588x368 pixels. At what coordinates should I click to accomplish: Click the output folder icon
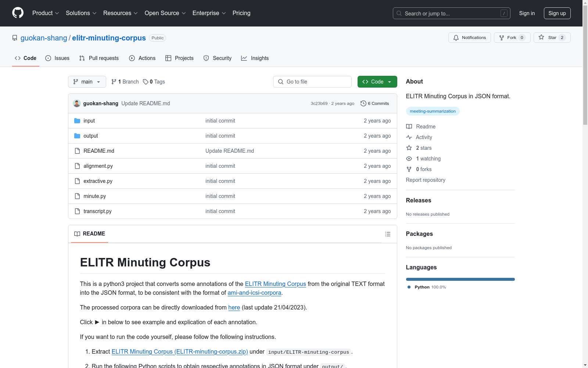tap(77, 136)
